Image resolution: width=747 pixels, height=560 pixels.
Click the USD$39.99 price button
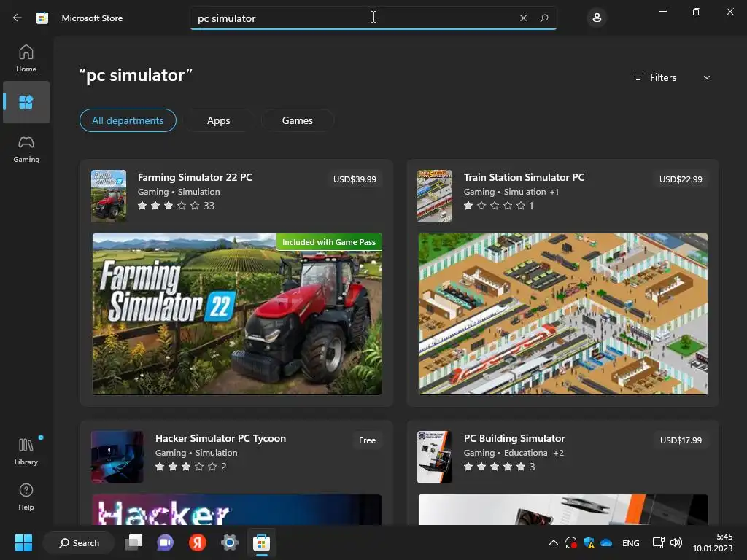(x=355, y=179)
